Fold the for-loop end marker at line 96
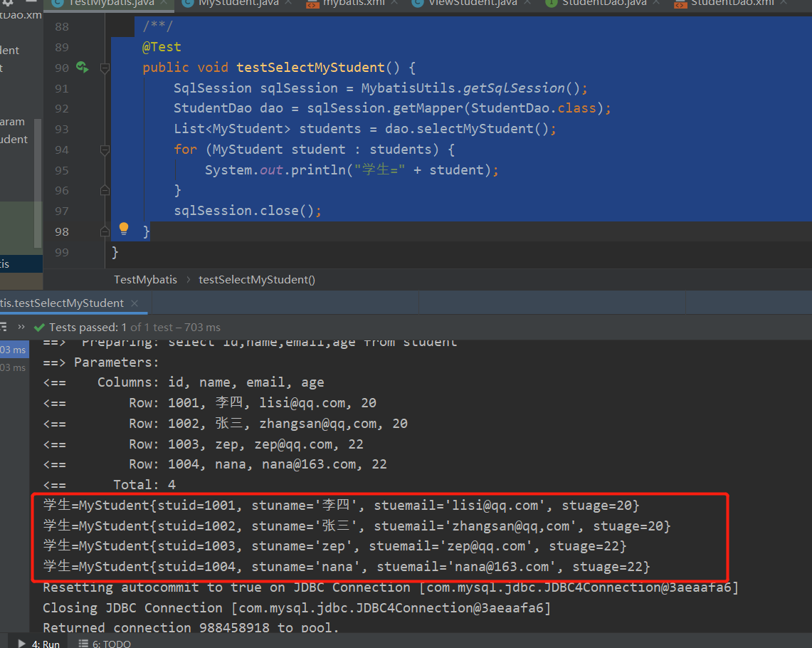This screenshot has height=648, width=812. (105, 190)
